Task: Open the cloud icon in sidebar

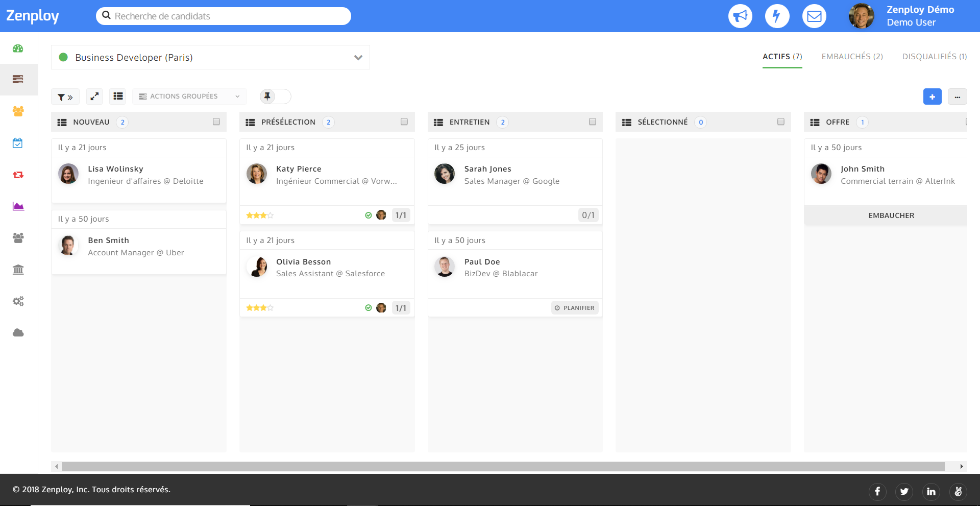Action: click(18, 333)
